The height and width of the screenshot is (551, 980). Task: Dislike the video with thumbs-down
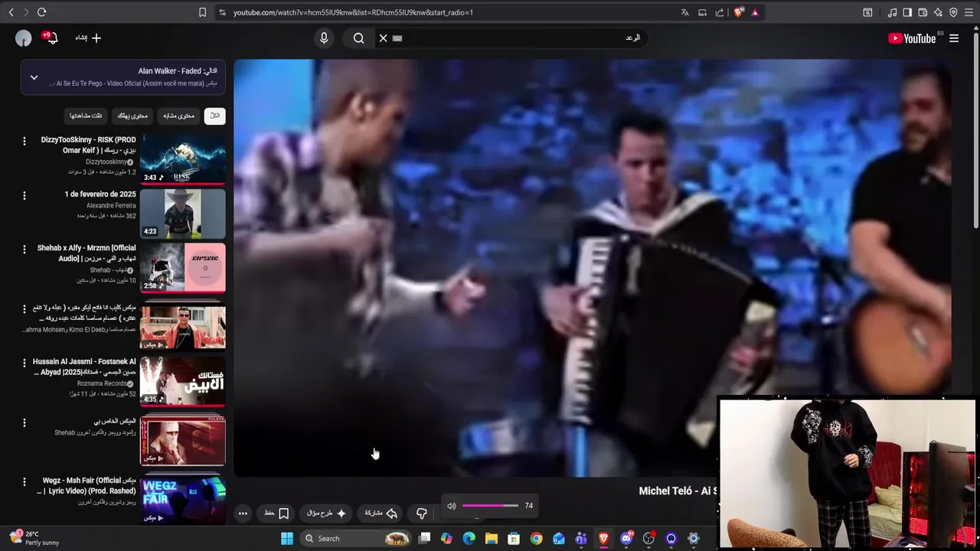point(421,514)
